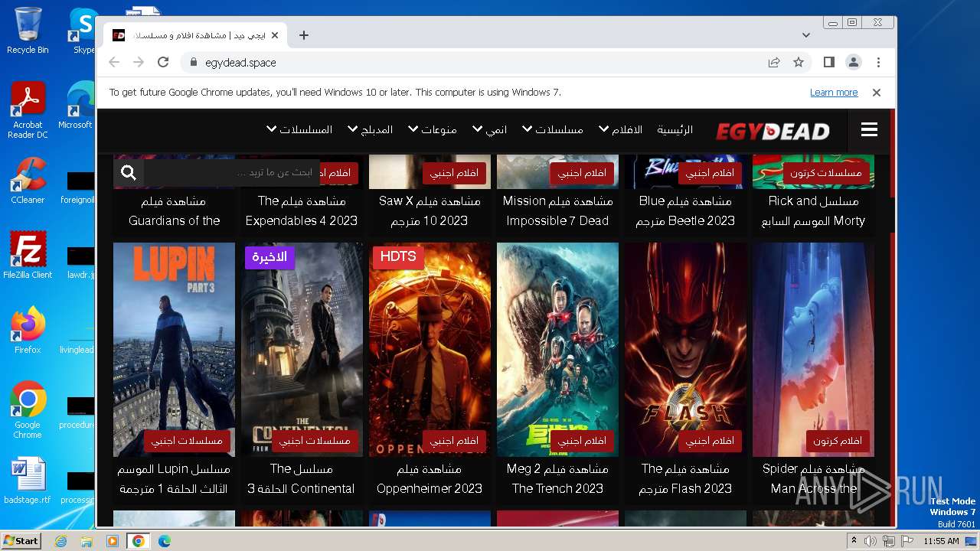Open Blue Beetle 2023 title link
The height and width of the screenshot is (551, 980).
pos(685,211)
